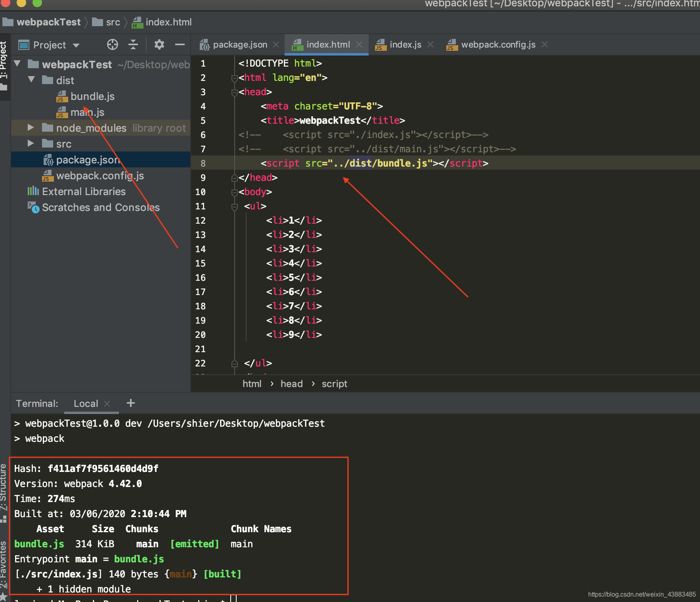Fold the html tag on line 2

234,78
